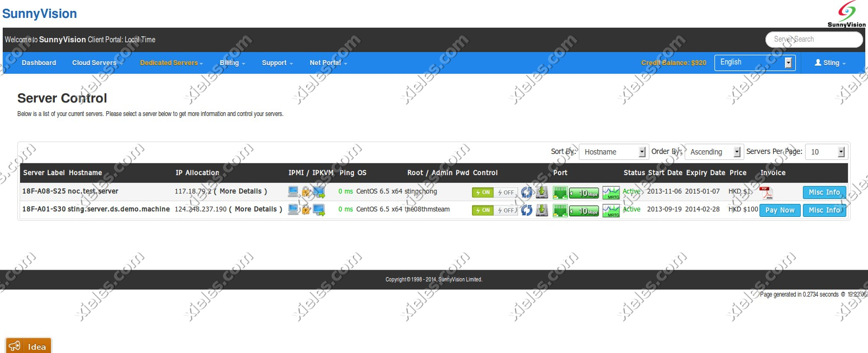Click the IPMI computer icon for sting.server.ds.demo.machine

(293, 210)
